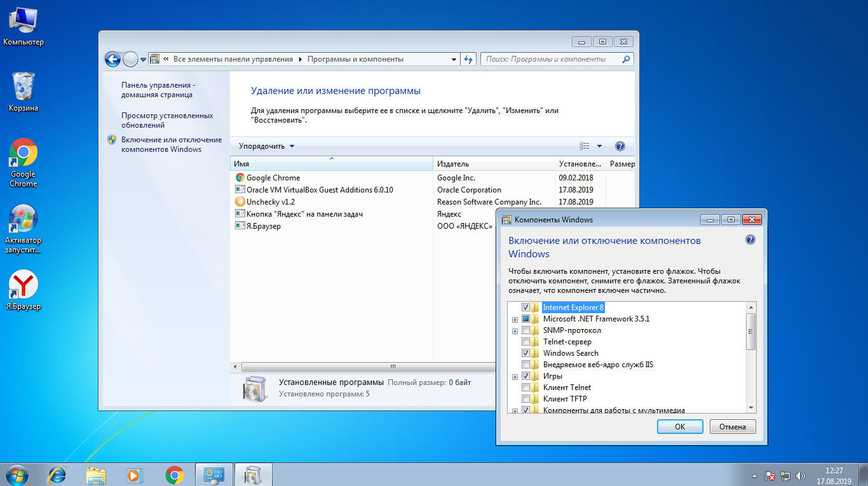
Task: Sort list by Имя column
Action: click(331, 163)
